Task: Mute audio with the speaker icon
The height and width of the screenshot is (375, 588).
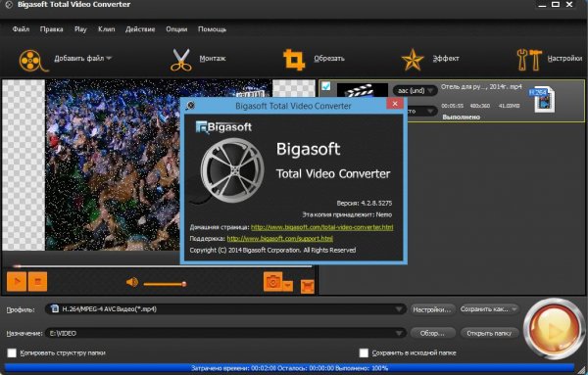Action: 132,282
